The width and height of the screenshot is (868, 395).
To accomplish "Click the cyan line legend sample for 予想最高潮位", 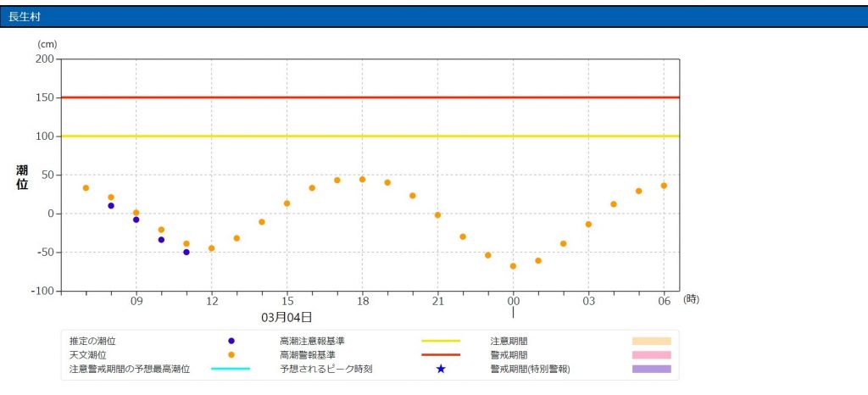I will tap(231, 369).
